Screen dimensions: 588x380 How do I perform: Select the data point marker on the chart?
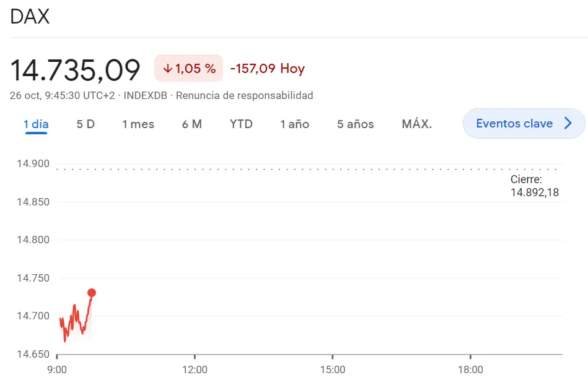click(x=92, y=292)
